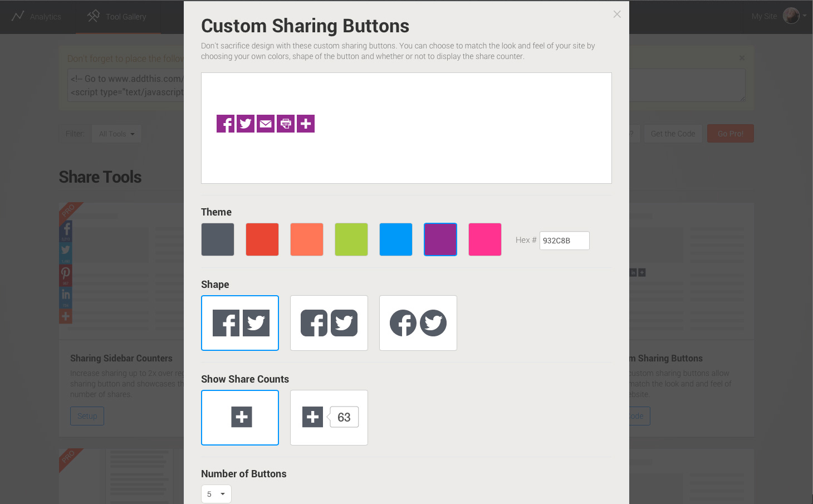813x504 pixels.
Task: Click the sidebar plus icon in thumbnail
Action: point(66,316)
